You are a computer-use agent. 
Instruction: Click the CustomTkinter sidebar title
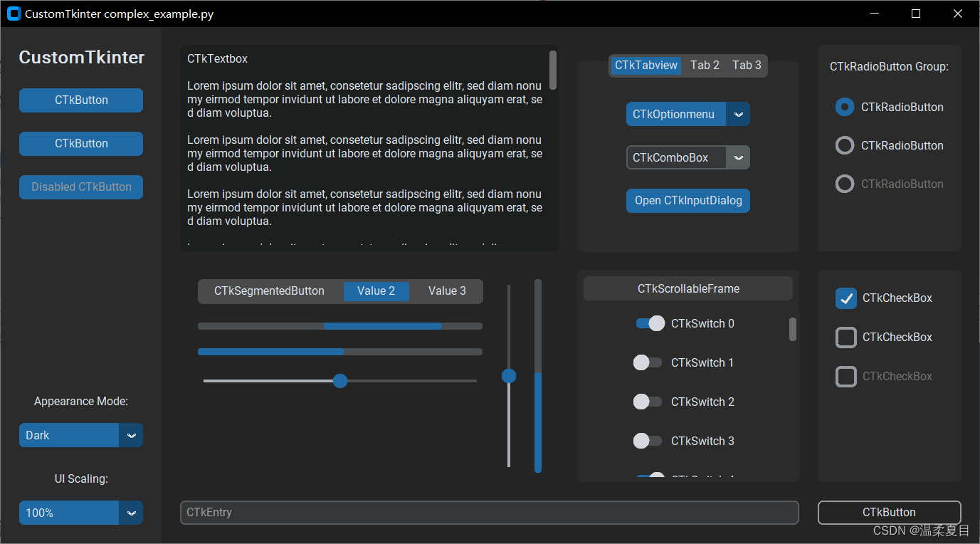pyautogui.click(x=81, y=58)
